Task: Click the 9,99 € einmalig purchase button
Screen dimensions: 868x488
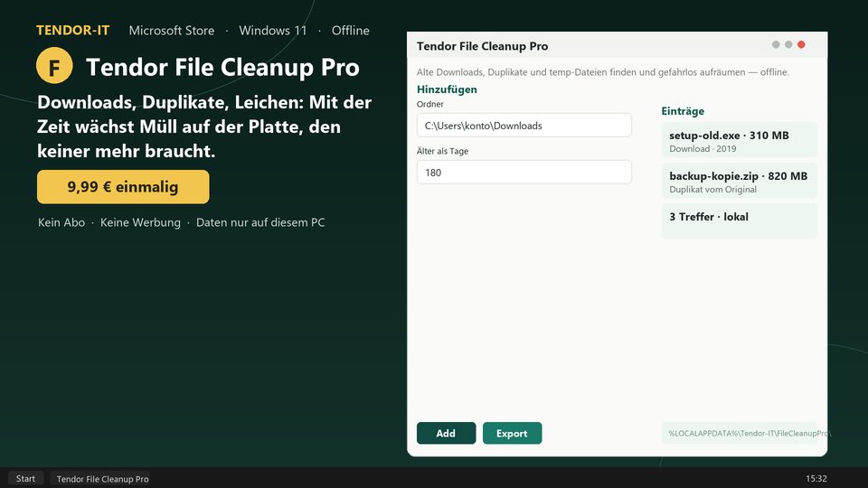Action: pos(123,187)
